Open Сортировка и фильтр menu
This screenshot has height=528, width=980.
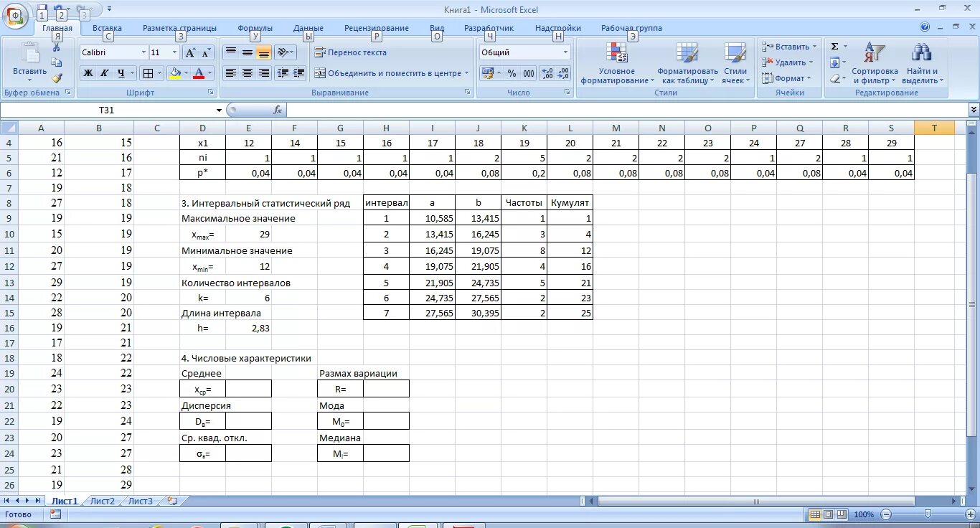tap(875, 63)
